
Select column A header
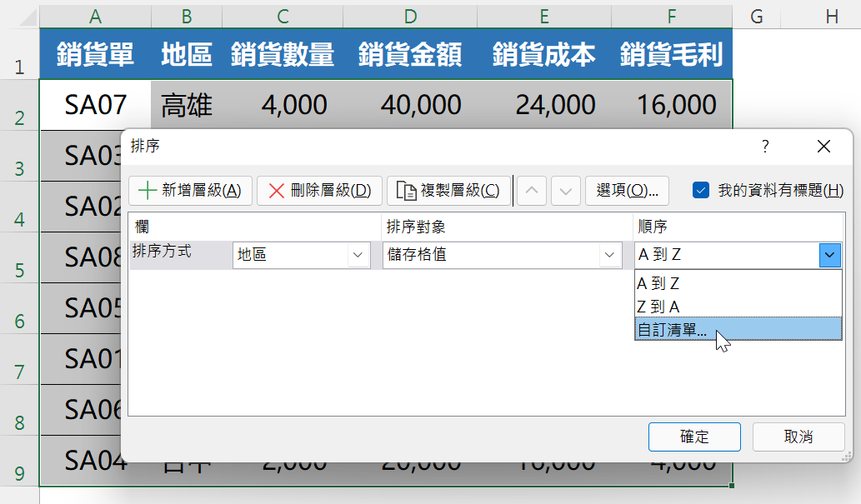click(x=96, y=17)
